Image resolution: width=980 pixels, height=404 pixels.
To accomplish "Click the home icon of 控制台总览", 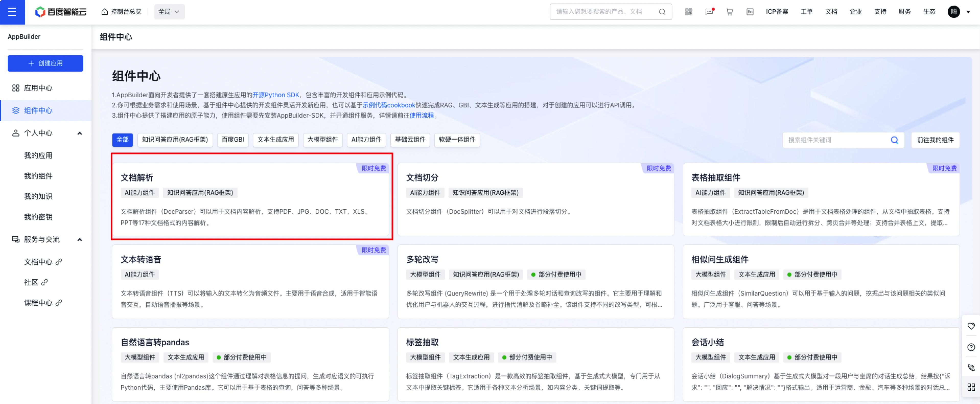I will (x=105, y=12).
